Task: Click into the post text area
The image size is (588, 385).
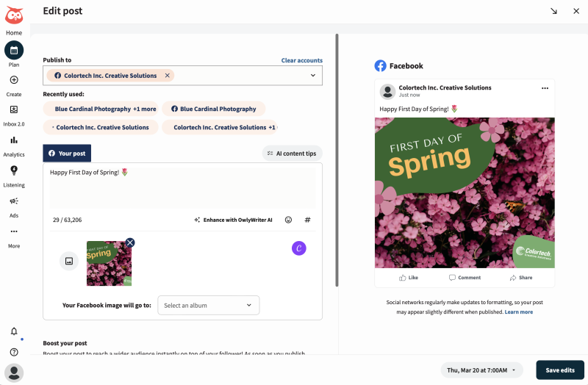Action: click(x=182, y=187)
